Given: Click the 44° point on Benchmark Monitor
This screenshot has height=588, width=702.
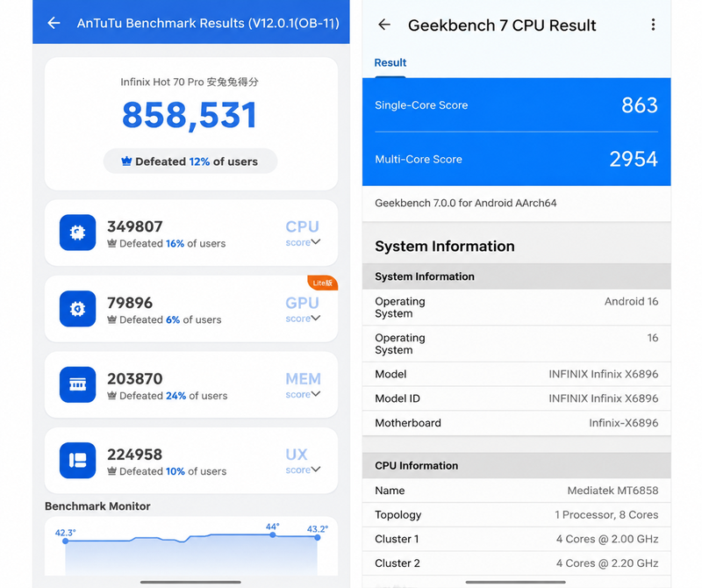Looking at the screenshot, I should [273, 534].
